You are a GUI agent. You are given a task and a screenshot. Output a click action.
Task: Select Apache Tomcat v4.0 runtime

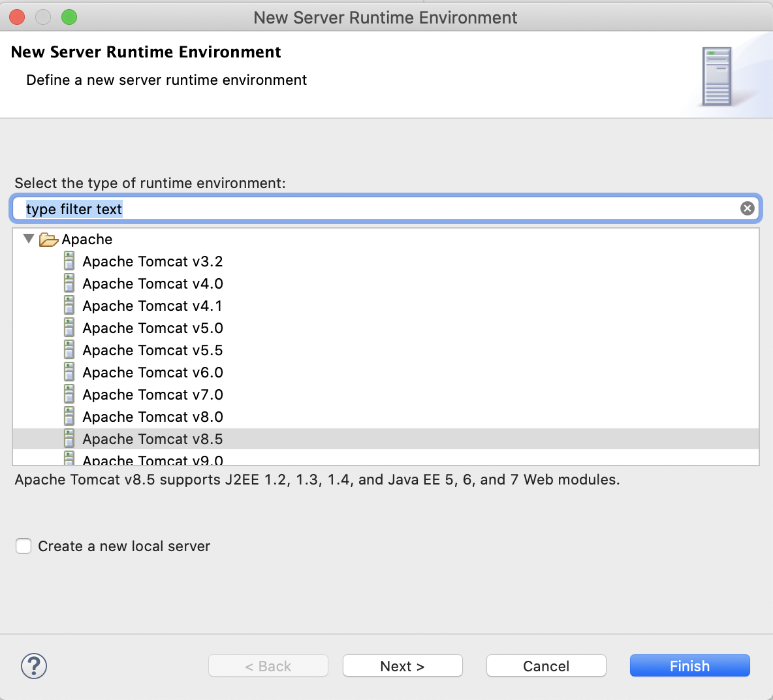pyautogui.click(x=152, y=283)
